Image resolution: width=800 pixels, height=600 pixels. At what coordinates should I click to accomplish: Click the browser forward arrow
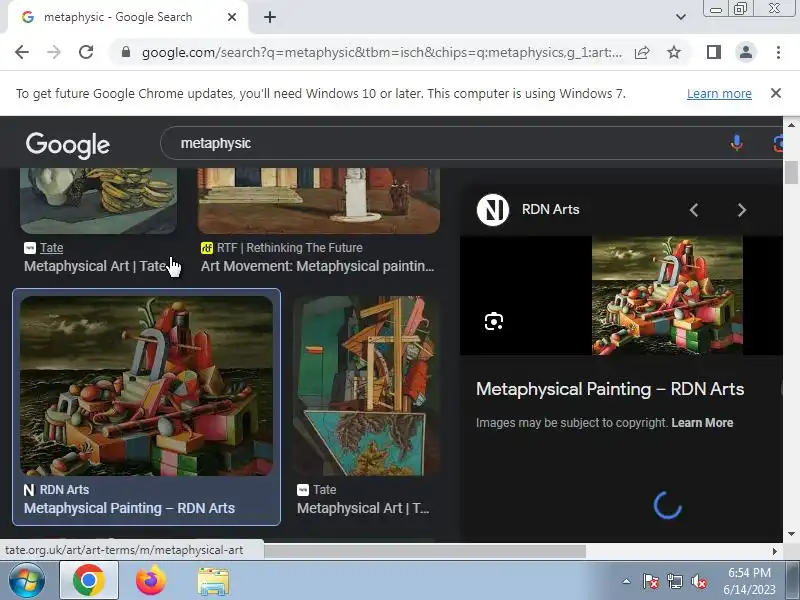[54, 52]
